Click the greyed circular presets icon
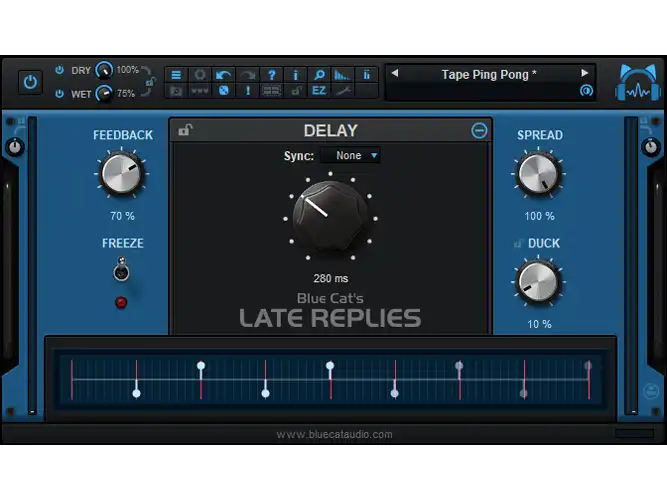667x500 pixels. tap(200, 75)
